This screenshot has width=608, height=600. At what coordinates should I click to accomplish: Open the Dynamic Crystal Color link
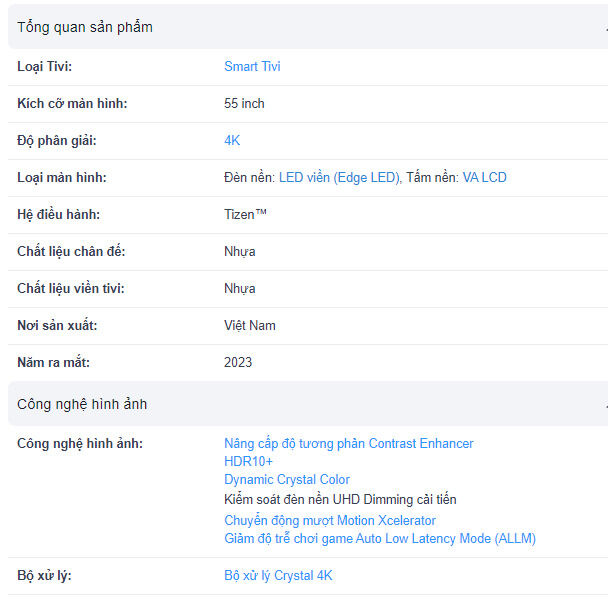(286, 480)
